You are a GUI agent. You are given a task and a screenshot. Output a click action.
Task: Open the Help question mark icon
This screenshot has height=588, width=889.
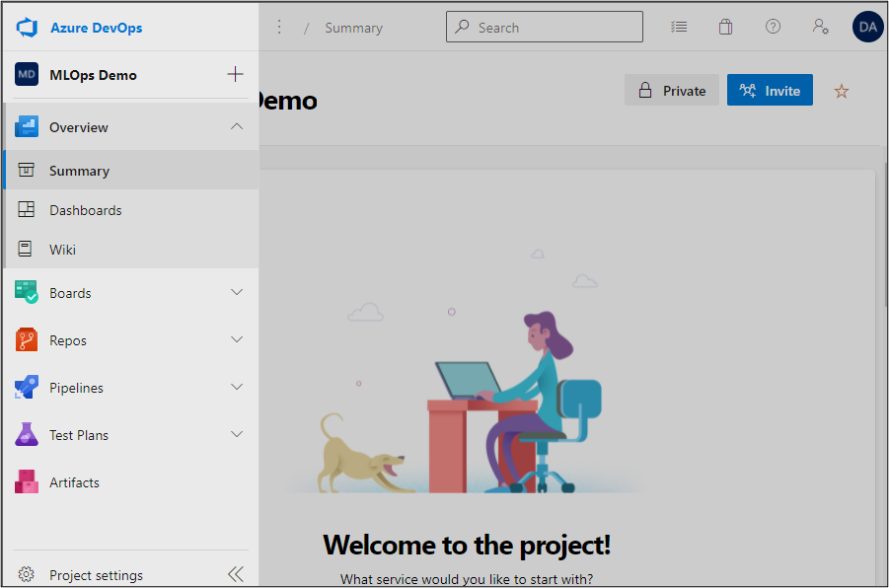click(773, 27)
